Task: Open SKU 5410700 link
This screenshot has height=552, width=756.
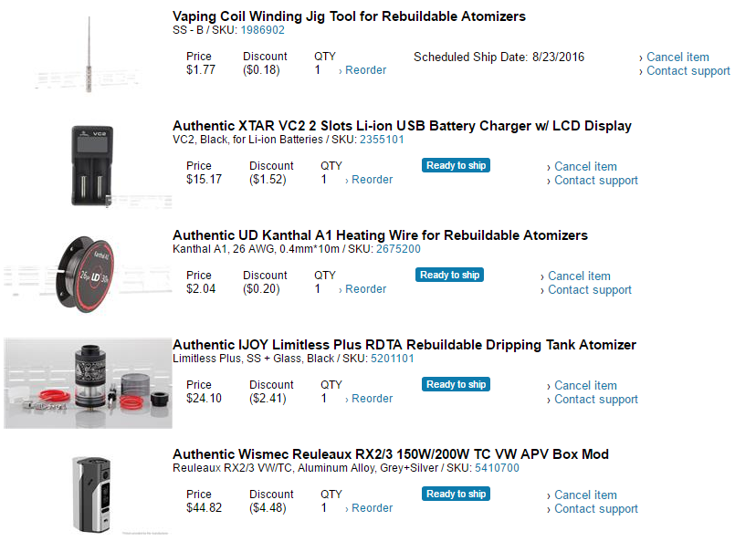Action: (497, 468)
